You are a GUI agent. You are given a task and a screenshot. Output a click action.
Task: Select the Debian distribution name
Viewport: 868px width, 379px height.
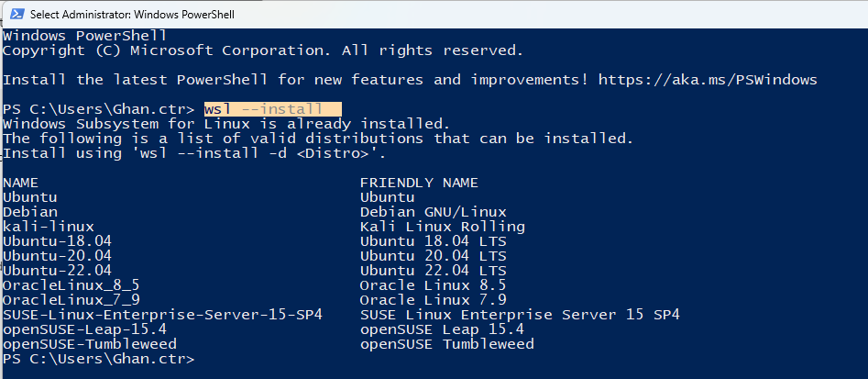(29, 212)
